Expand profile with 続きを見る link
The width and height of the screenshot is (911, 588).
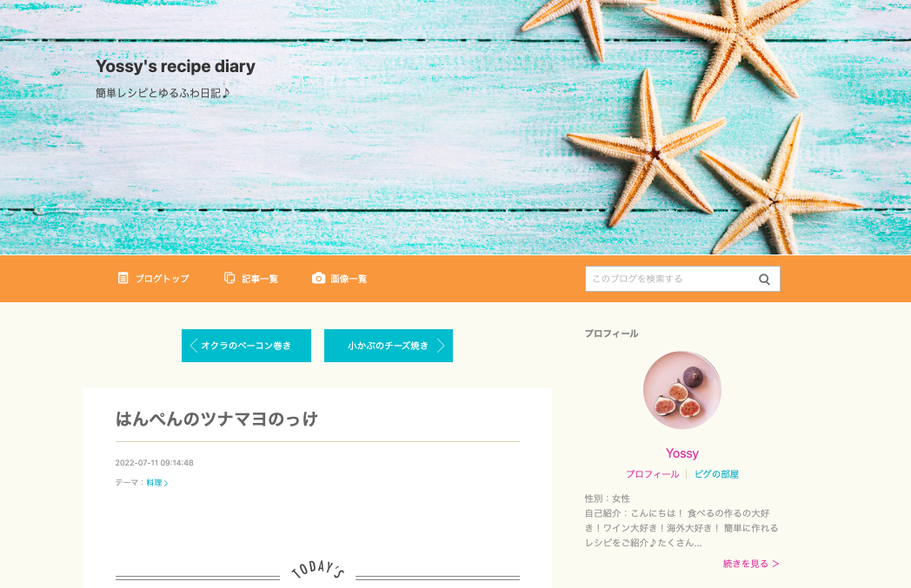751,564
